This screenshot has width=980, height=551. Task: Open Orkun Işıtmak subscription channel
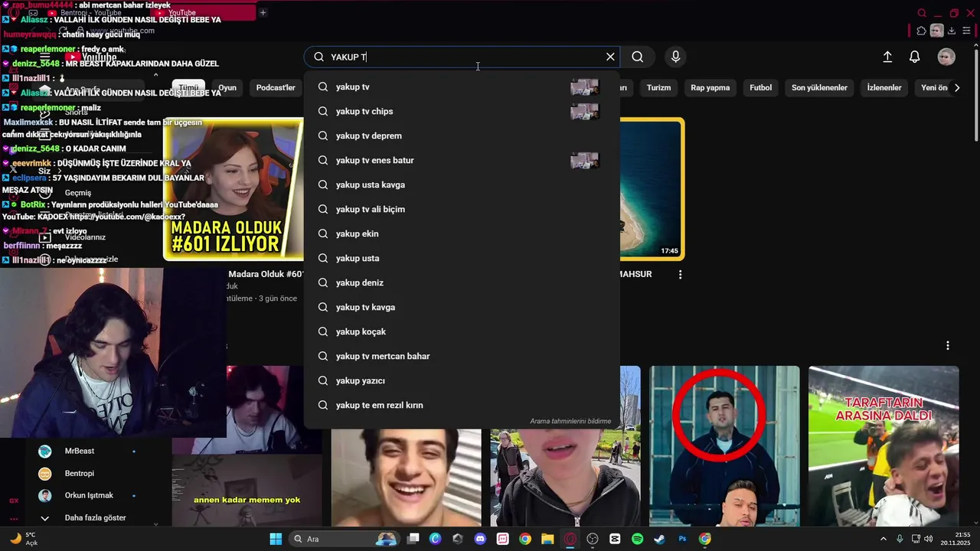coord(88,495)
